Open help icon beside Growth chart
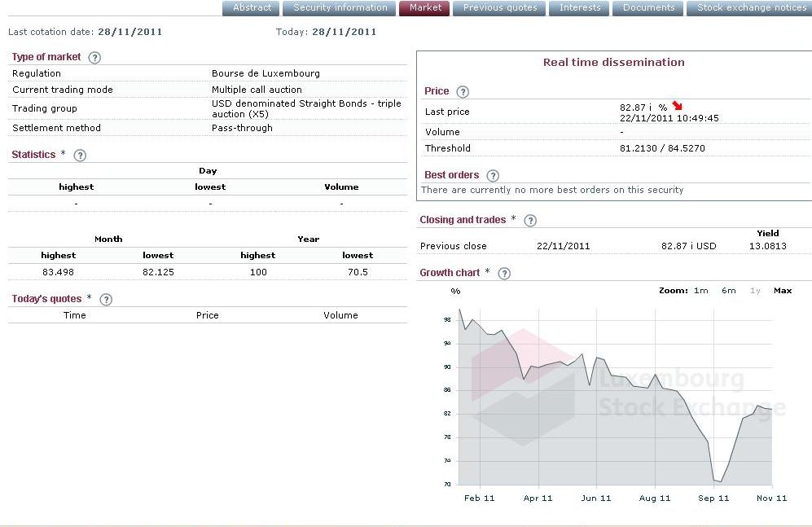The width and height of the screenshot is (812, 527). pyautogui.click(x=504, y=273)
